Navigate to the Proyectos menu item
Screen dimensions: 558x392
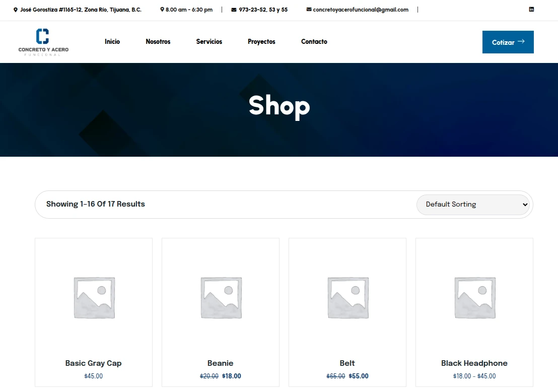tap(261, 42)
